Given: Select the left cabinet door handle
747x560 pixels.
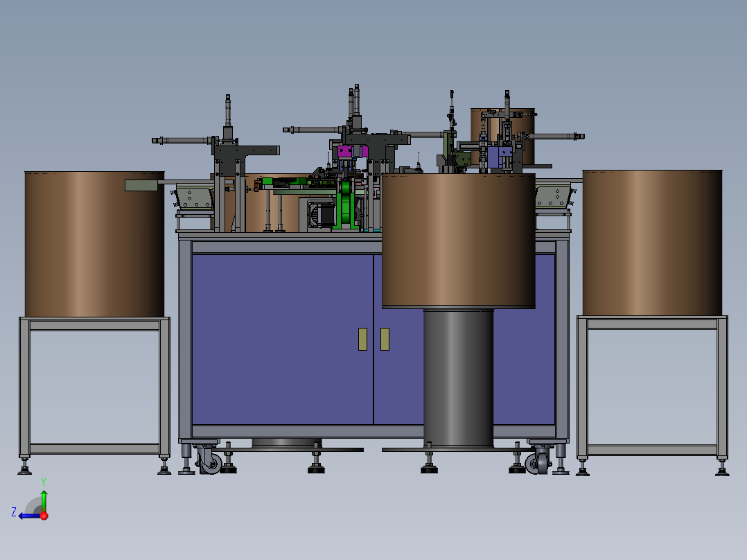Looking at the screenshot, I should (x=362, y=339).
